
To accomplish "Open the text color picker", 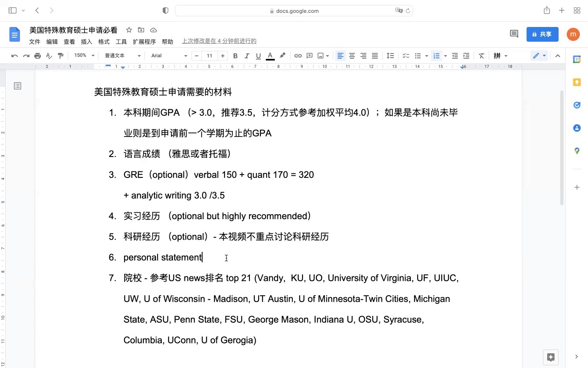I will 270,56.
